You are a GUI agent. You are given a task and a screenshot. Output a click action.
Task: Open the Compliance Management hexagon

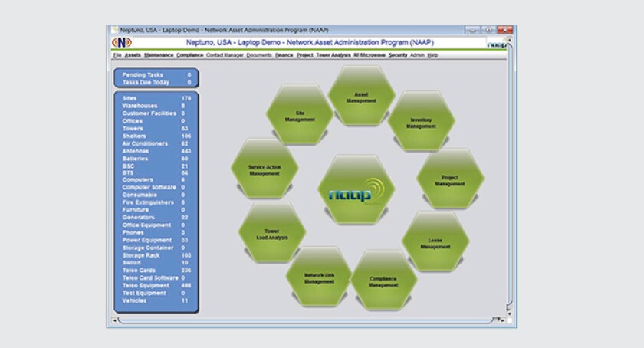pyautogui.click(x=383, y=281)
